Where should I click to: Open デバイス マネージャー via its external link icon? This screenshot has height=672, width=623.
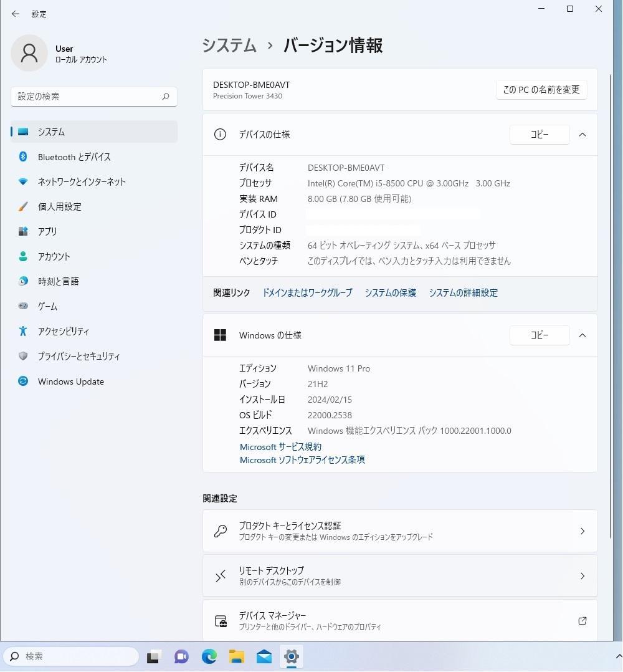pyautogui.click(x=582, y=621)
